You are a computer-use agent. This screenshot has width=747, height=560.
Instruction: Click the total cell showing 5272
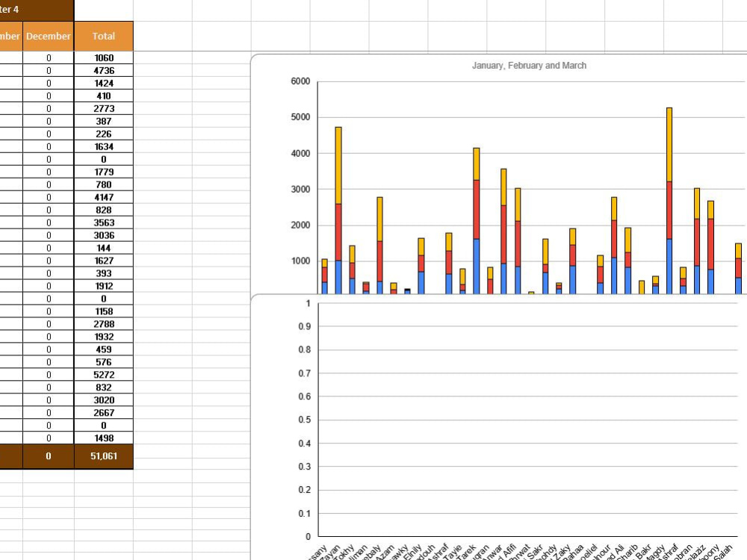pos(103,375)
